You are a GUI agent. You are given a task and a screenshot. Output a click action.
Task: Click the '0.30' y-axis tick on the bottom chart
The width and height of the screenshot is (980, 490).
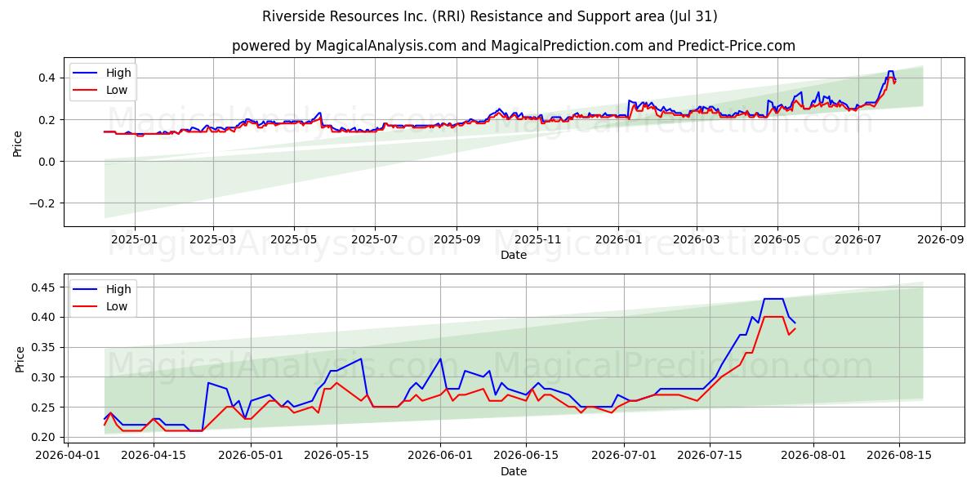click(x=46, y=377)
